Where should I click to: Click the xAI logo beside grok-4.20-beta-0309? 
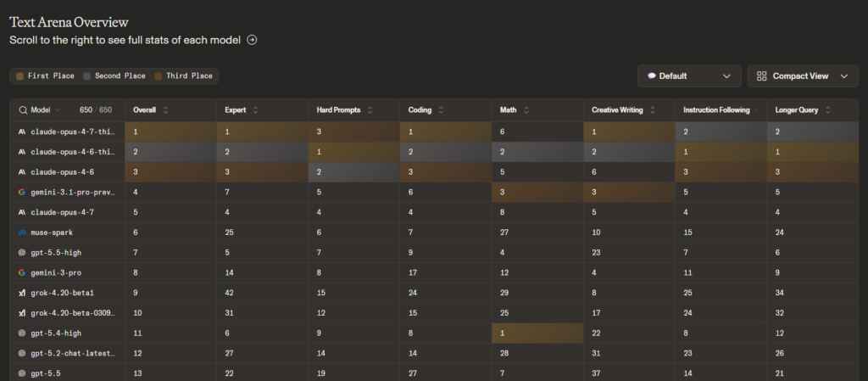(x=22, y=313)
